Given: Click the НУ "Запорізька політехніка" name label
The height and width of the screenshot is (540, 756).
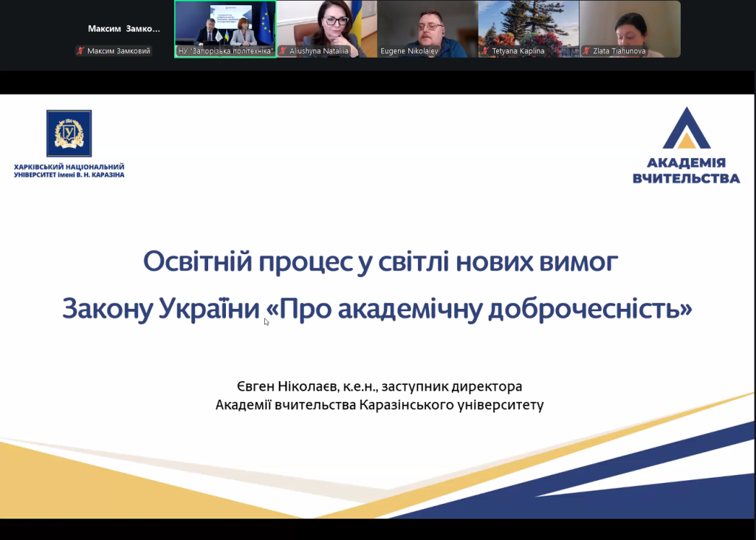Looking at the screenshot, I should 226,52.
